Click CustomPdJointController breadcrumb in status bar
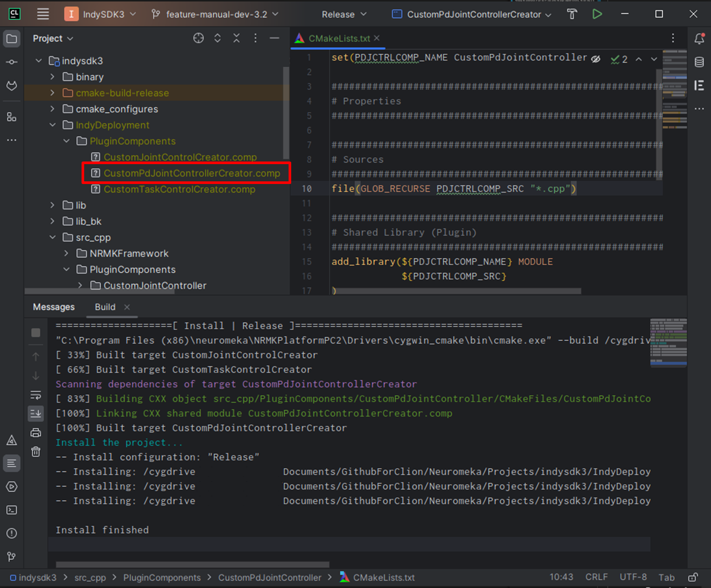This screenshot has height=588, width=711. click(x=270, y=578)
